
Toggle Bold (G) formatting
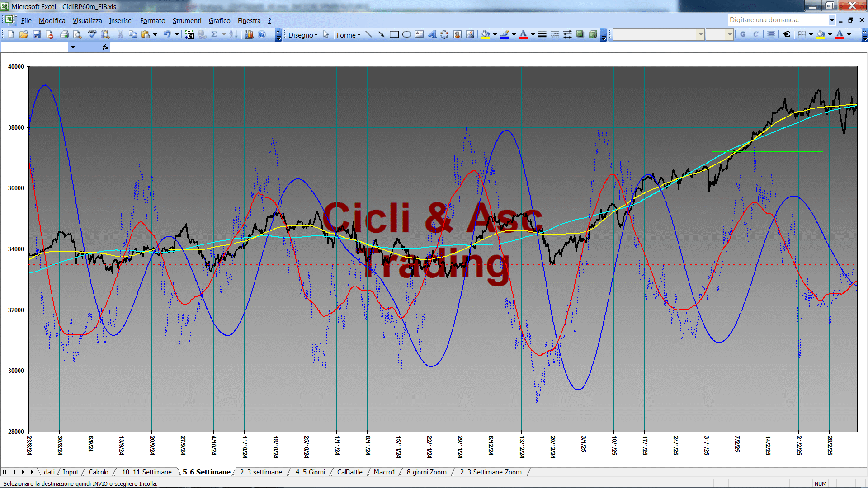(x=743, y=34)
